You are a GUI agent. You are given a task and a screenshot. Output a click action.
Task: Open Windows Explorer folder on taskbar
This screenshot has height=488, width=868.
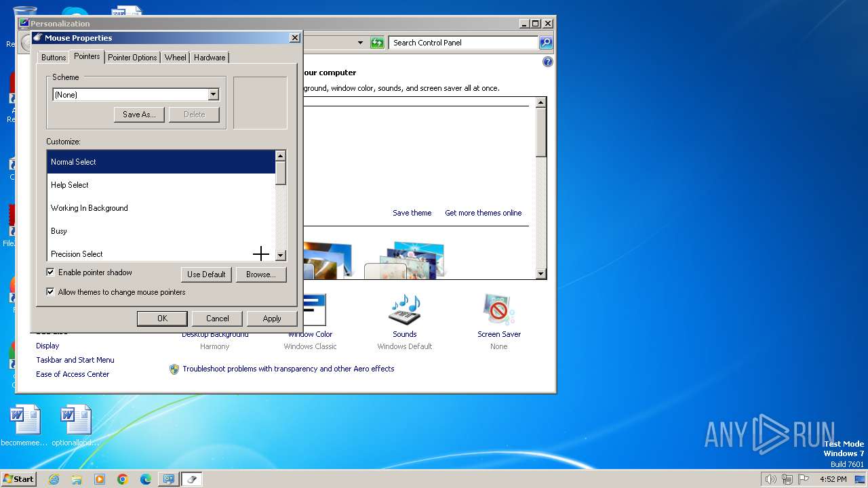coord(77,479)
